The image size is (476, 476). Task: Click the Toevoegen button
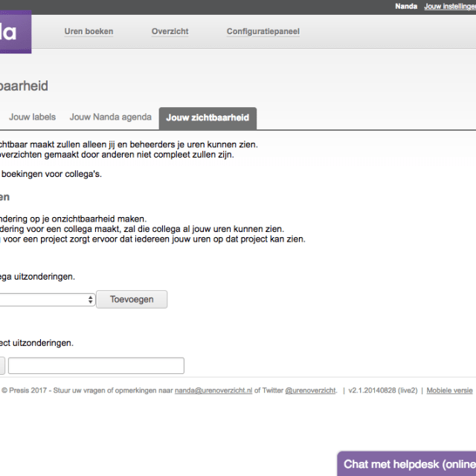132,299
